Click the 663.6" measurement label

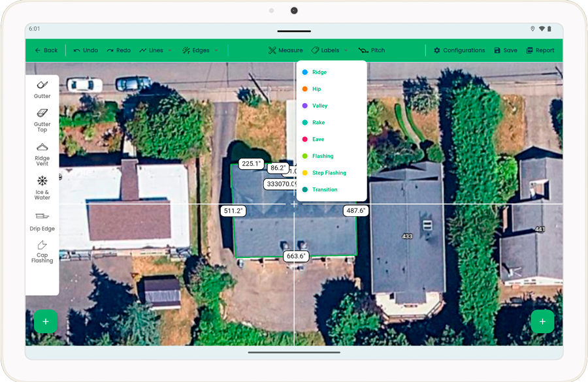pyautogui.click(x=296, y=257)
